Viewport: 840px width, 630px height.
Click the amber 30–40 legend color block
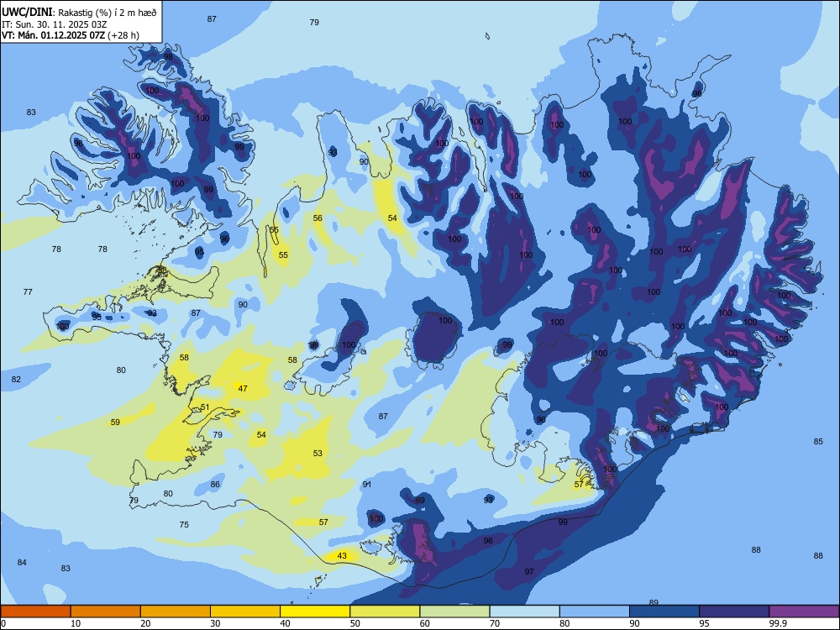245,612
